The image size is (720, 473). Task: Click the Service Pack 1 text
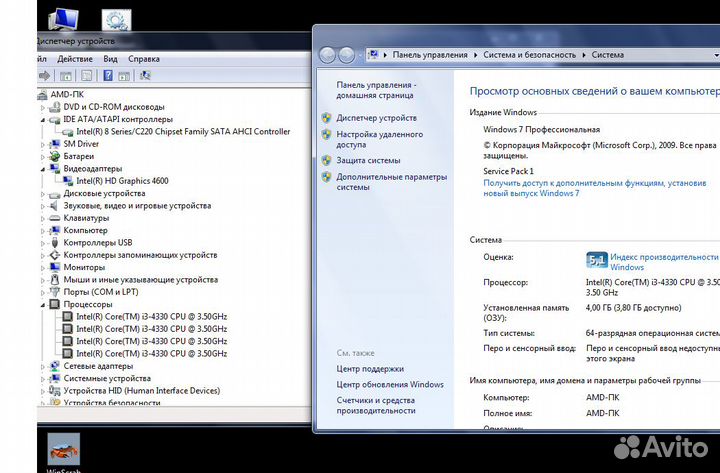pyautogui.click(x=508, y=171)
